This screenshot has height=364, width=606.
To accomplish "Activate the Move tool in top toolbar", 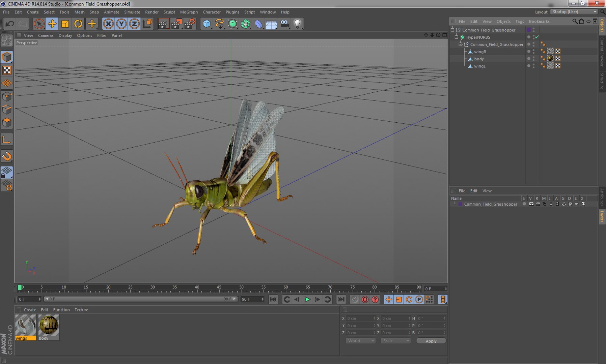I will [52, 24].
